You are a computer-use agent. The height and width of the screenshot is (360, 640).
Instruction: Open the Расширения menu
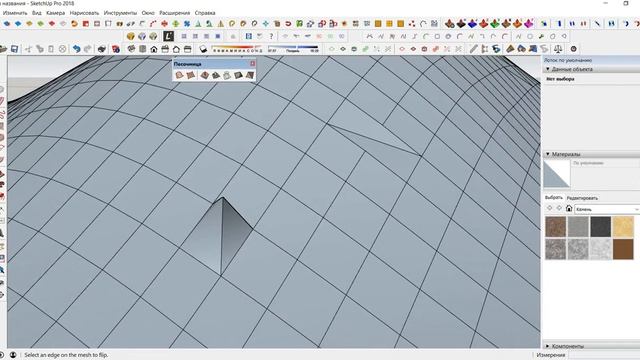point(175,13)
